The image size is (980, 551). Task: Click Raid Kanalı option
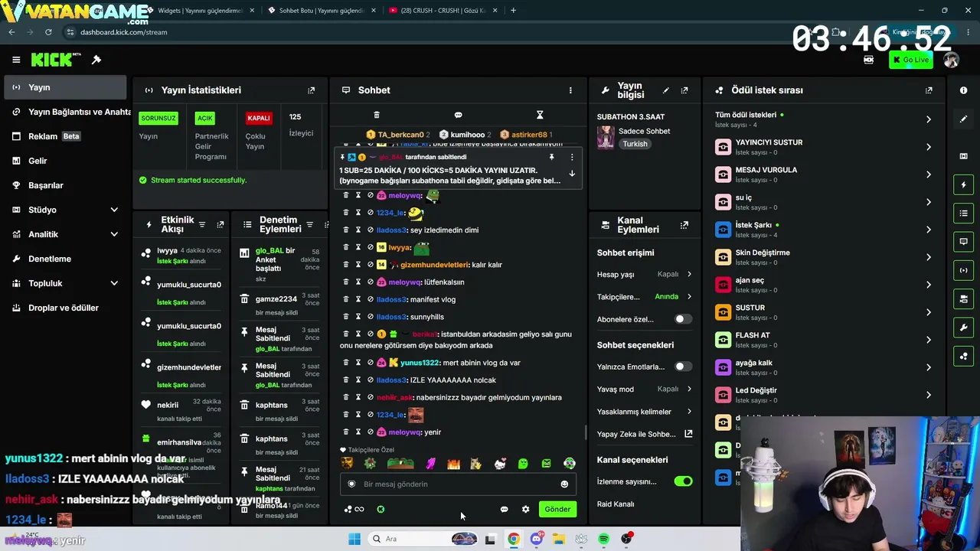[x=616, y=504]
